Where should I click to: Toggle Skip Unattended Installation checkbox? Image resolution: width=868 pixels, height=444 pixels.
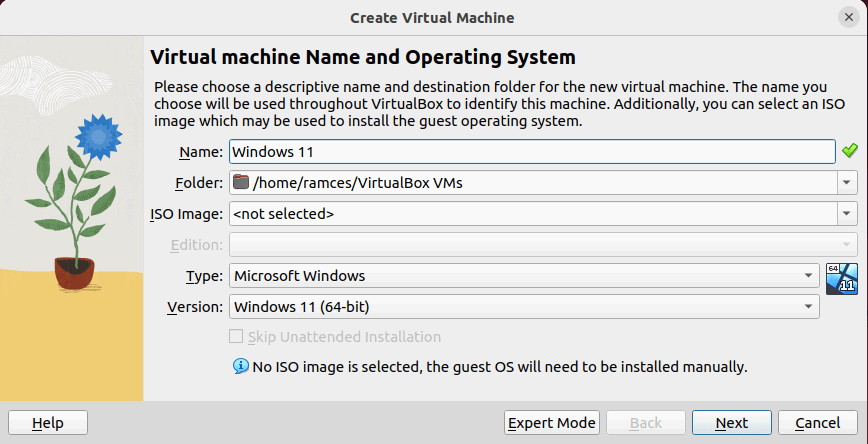[237, 337]
